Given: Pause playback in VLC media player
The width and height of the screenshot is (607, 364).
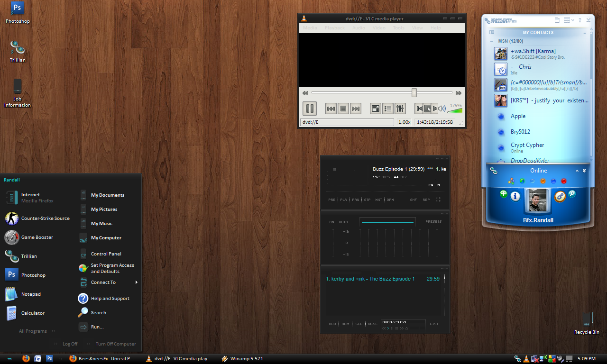Looking at the screenshot, I should pos(310,109).
